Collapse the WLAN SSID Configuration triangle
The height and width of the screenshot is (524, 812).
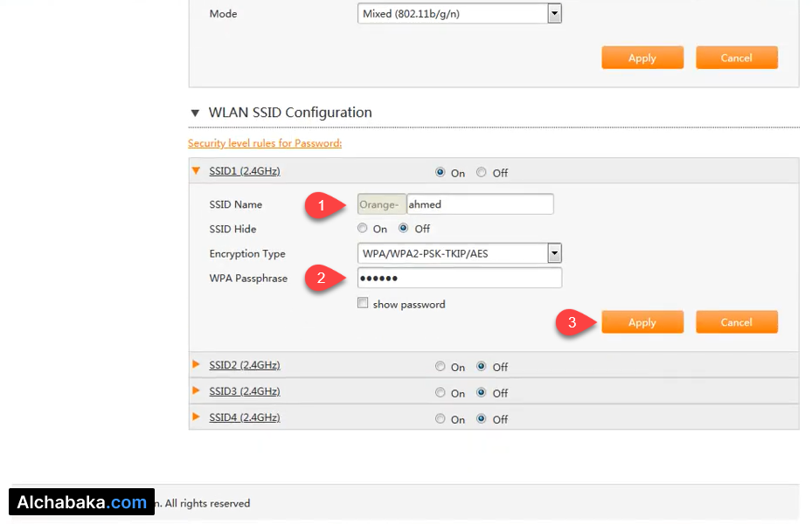pyautogui.click(x=196, y=113)
